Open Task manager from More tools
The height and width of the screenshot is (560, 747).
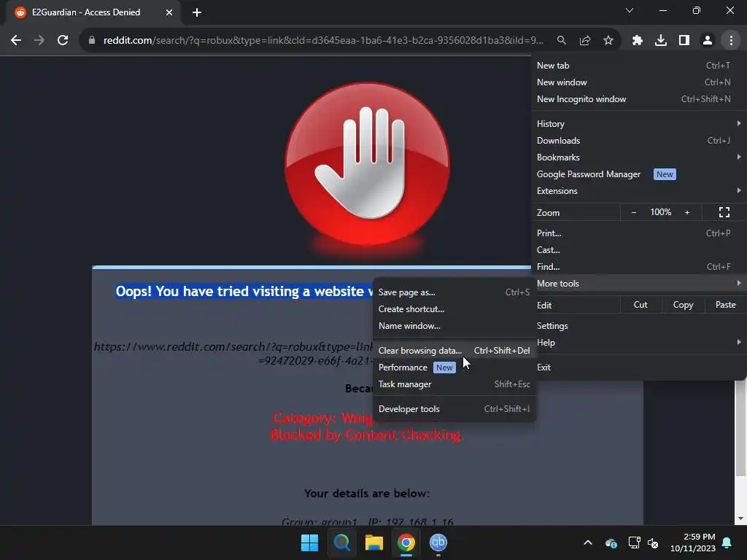(x=454, y=384)
